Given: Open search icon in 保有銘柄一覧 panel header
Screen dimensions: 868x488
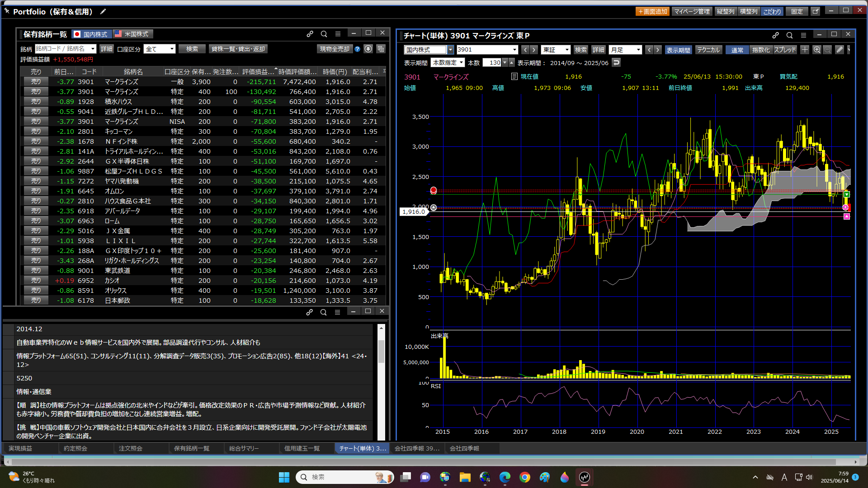Looking at the screenshot, I should pyautogui.click(x=324, y=34).
